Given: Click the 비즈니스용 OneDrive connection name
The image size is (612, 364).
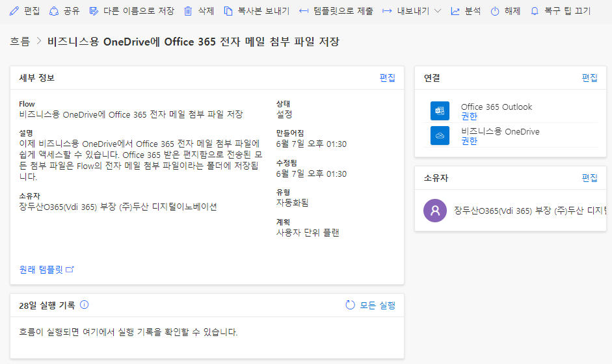Looking at the screenshot, I should (500, 131).
